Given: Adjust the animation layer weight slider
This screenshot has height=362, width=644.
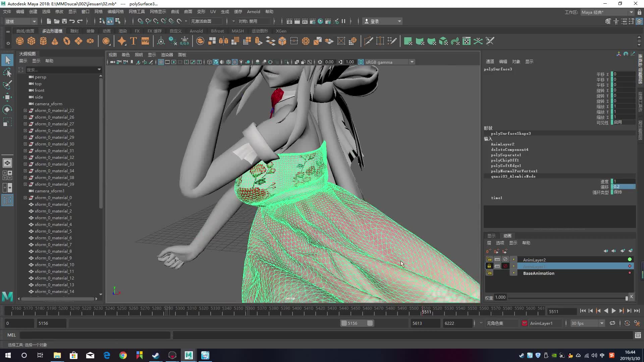Looking at the screenshot, I should (x=626, y=298).
